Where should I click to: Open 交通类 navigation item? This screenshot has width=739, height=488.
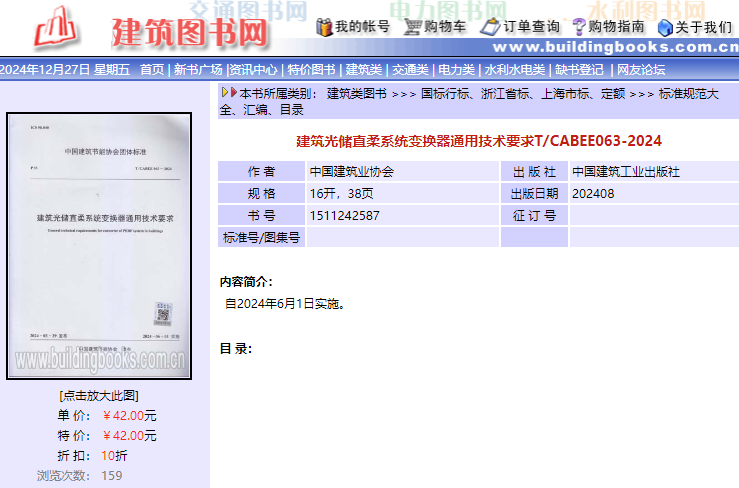[410, 70]
